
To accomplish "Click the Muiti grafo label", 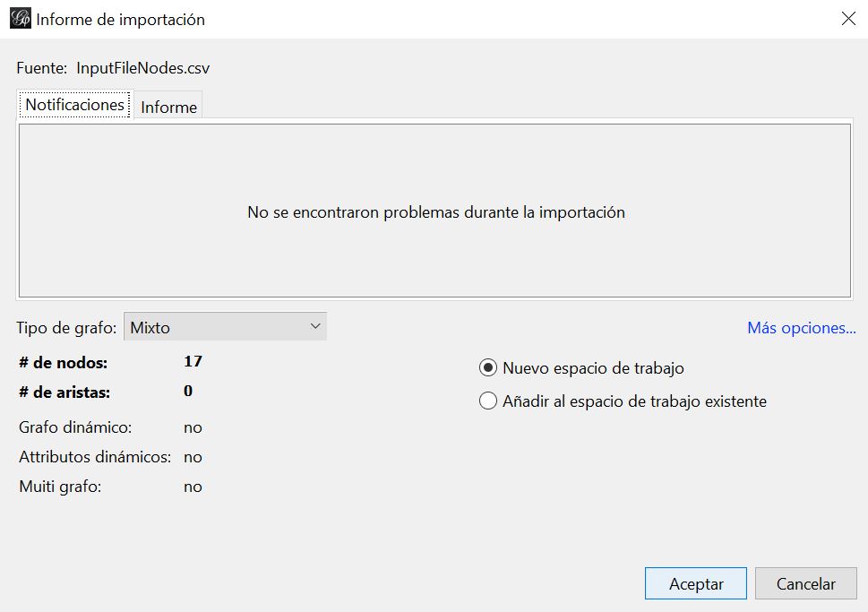I will pos(60,487).
